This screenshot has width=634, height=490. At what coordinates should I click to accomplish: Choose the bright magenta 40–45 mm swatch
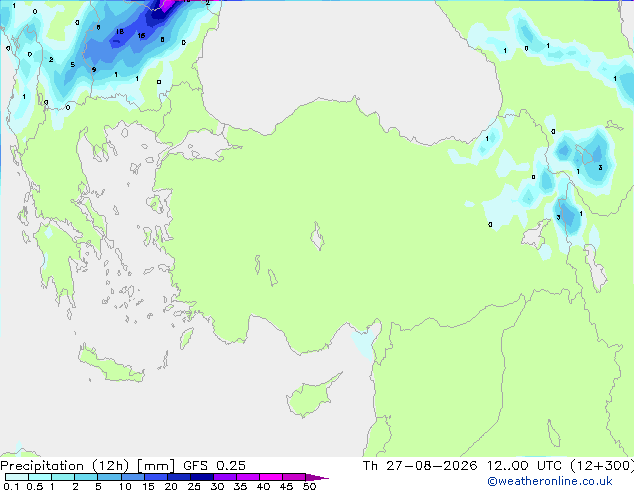click(271, 477)
